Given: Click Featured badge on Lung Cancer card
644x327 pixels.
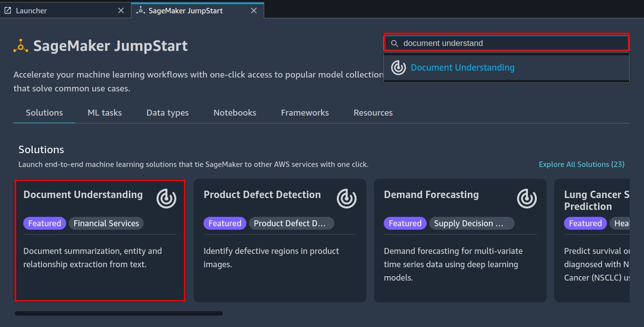Looking at the screenshot, I should coord(585,223).
